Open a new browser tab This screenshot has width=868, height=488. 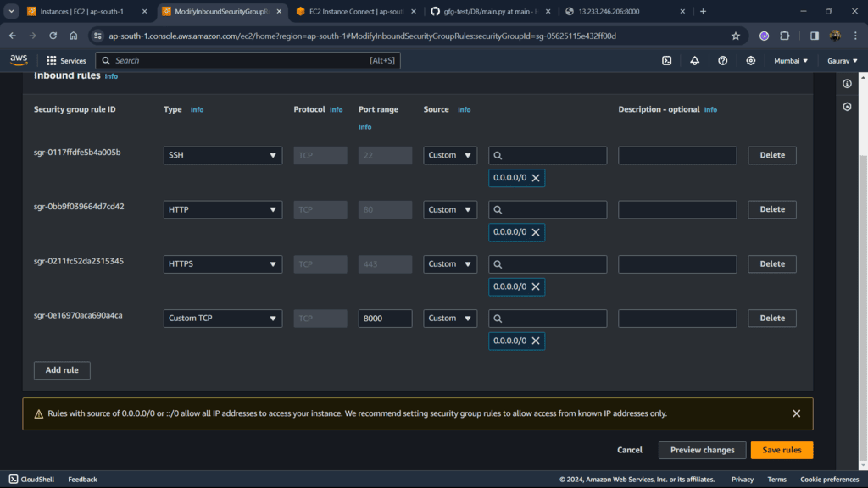tap(703, 11)
